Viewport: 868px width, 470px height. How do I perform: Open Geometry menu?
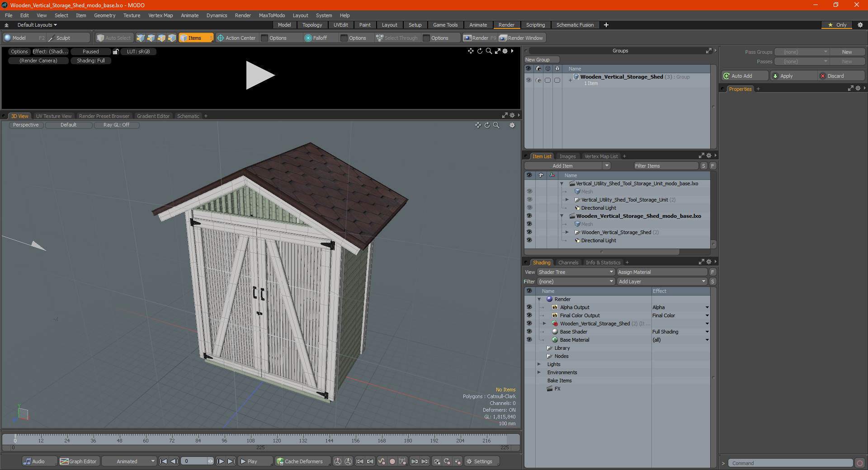[104, 15]
